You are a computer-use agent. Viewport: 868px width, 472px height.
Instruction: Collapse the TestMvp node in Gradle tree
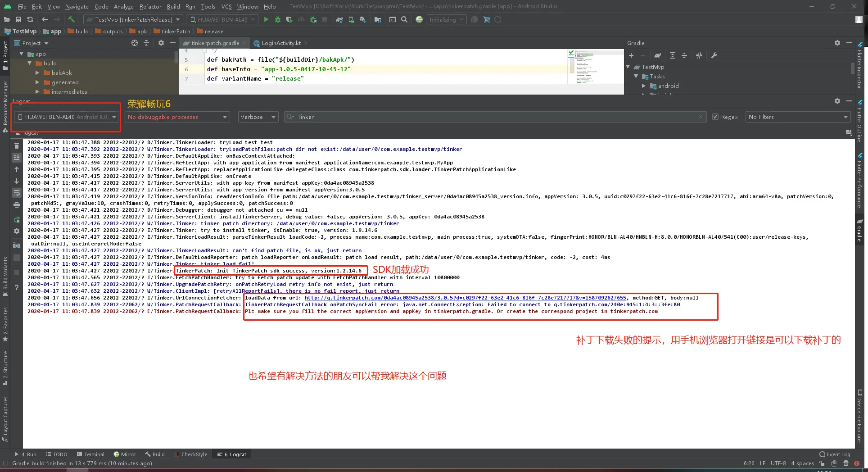click(x=628, y=67)
